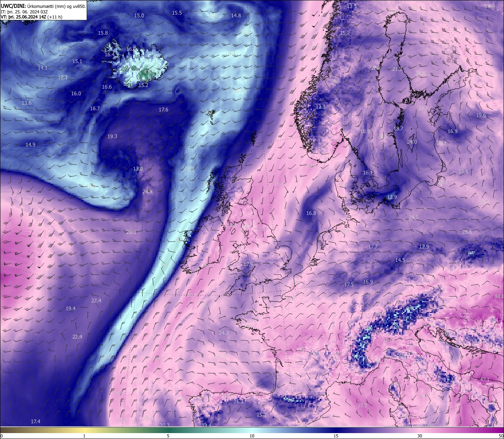Click the '30' tick on the color scale

click(x=420, y=435)
